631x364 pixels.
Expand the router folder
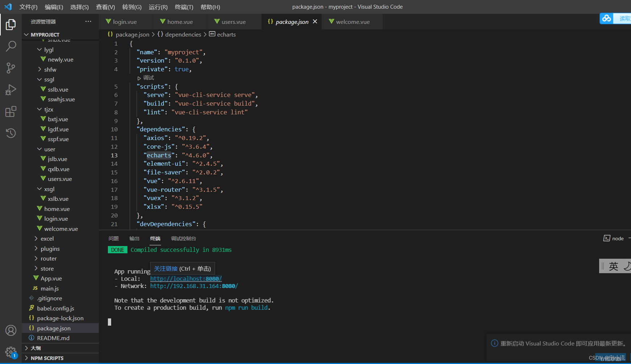click(49, 258)
